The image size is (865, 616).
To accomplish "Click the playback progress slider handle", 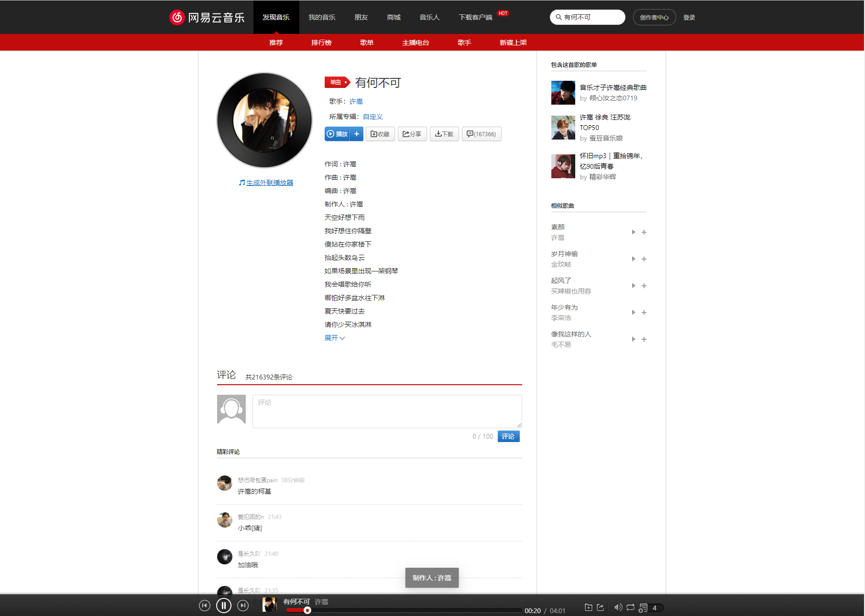I will point(307,610).
